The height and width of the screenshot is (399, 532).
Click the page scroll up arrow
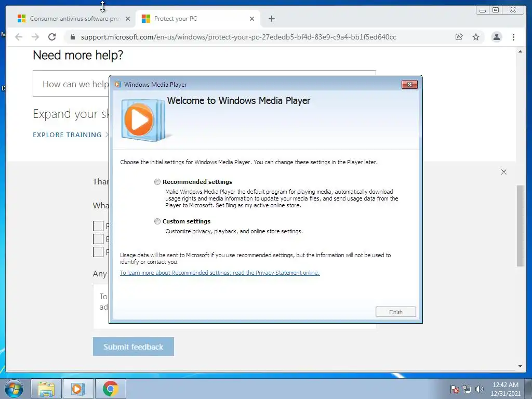click(520, 51)
